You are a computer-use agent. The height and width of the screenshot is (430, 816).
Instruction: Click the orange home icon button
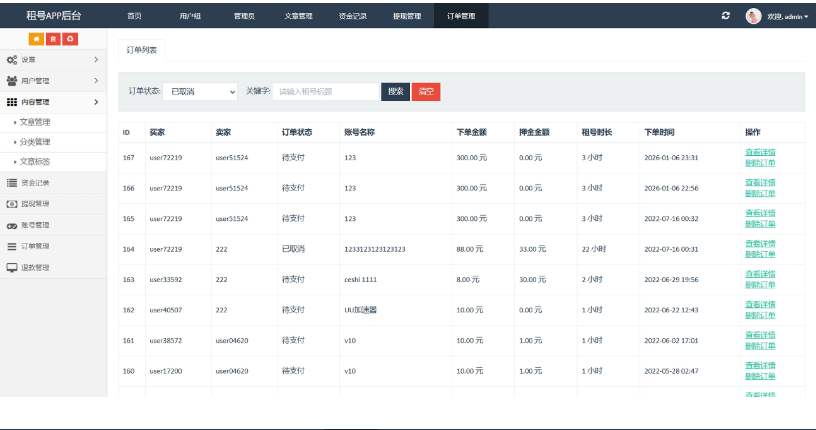click(36, 39)
